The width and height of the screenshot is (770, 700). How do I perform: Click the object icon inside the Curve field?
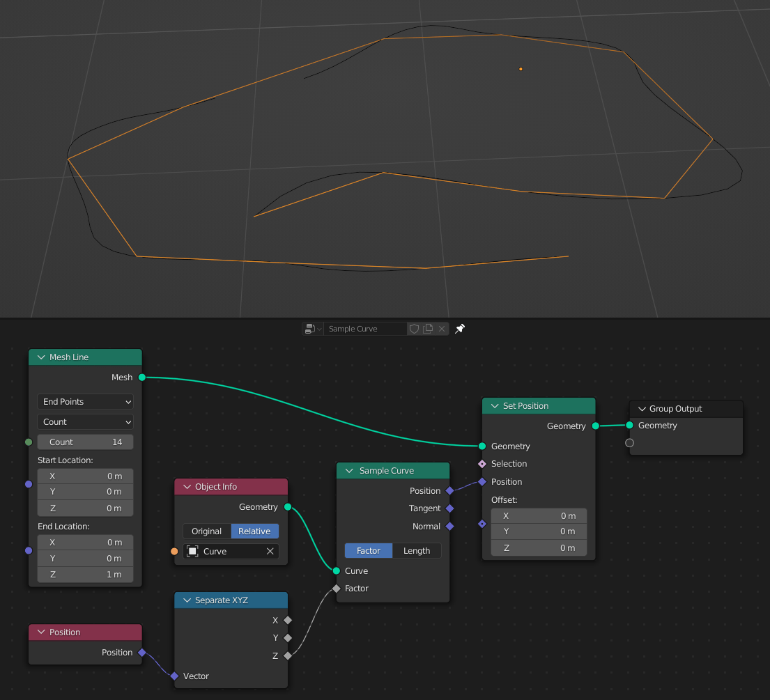click(192, 551)
